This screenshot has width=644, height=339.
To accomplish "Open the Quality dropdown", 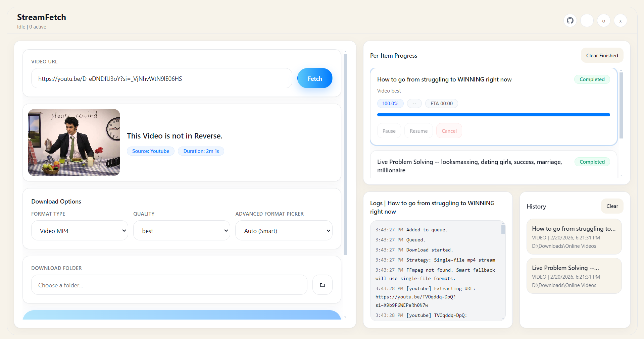I will [182, 230].
